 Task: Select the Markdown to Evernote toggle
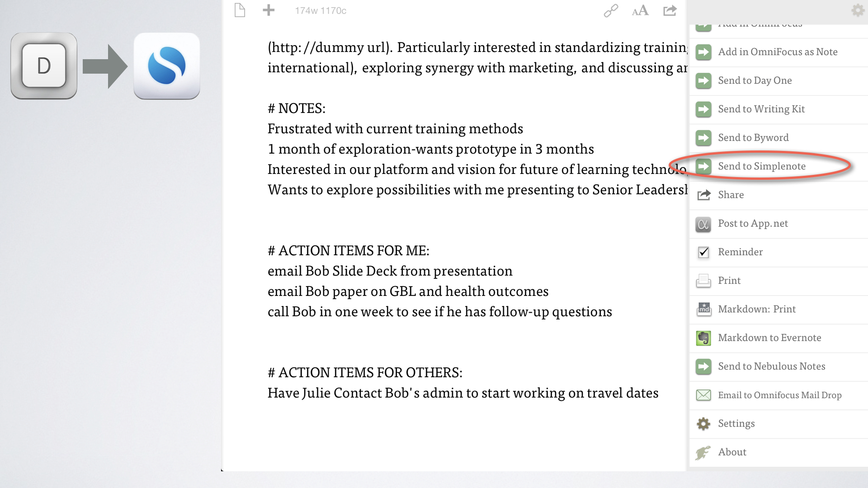pyautogui.click(x=769, y=337)
